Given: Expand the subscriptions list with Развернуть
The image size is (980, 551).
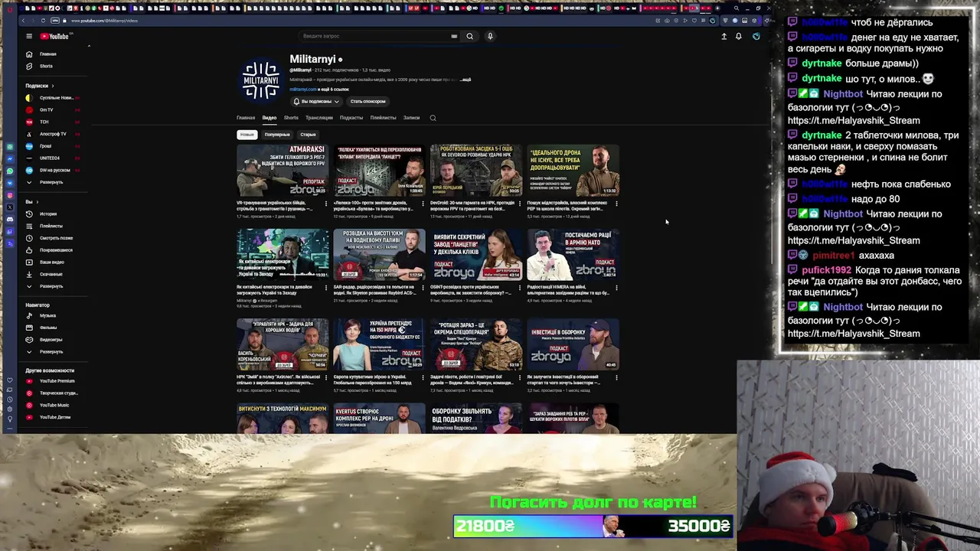Looking at the screenshot, I should [x=51, y=182].
